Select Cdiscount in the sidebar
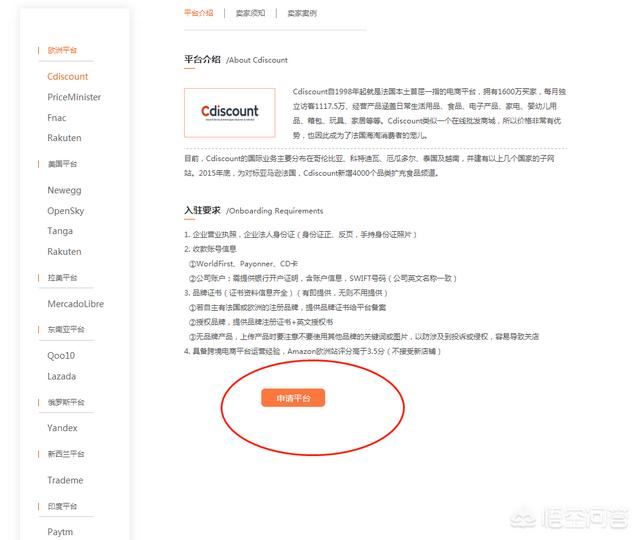Viewport: 640px width, 540px height. (67, 76)
